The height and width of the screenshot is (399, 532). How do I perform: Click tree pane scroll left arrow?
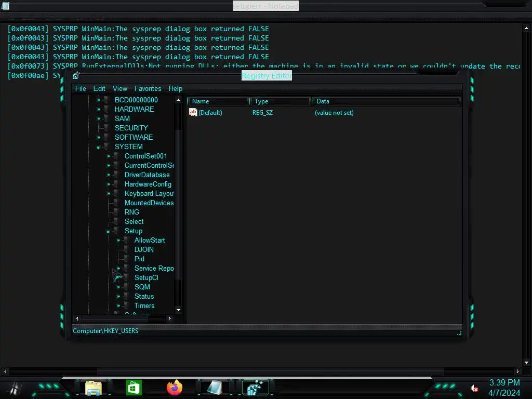[x=77, y=318]
